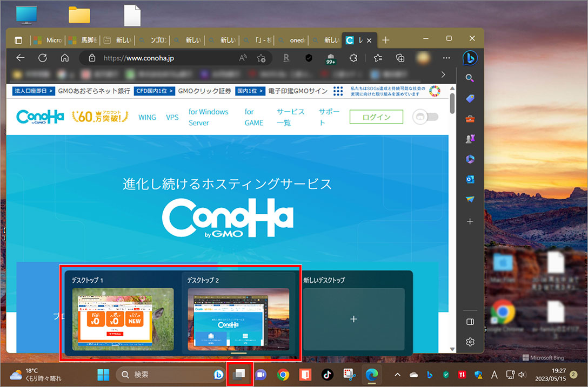The image size is (588, 387).
Task: Click the Edge back arrow
Action: click(20, 58)
